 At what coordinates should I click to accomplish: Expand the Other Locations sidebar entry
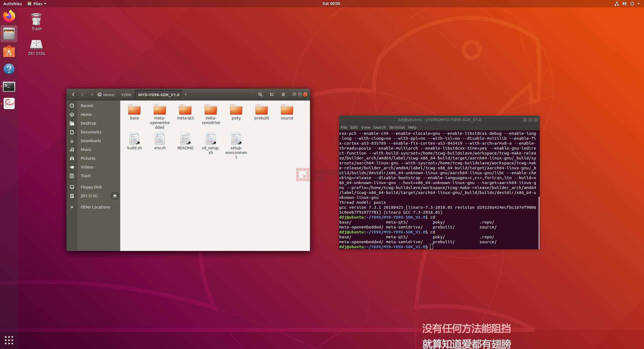click(x=95, y=207)
